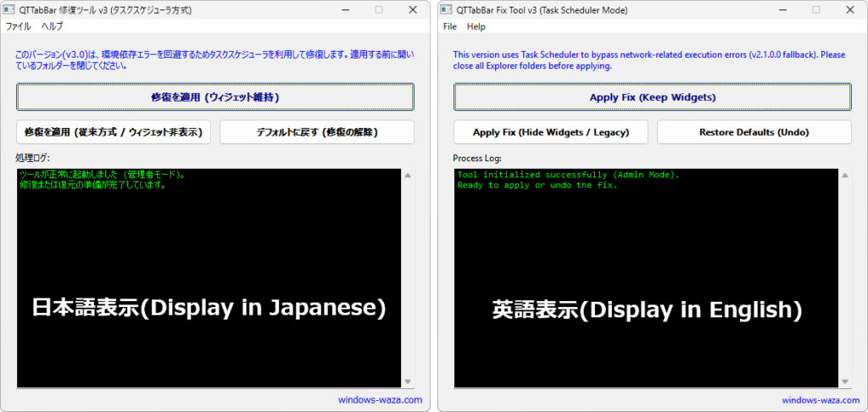Screen dimensions: 868x412
Task: Close the Japanese QTTabBar 修復ツール window
Action: click(413, 9)
